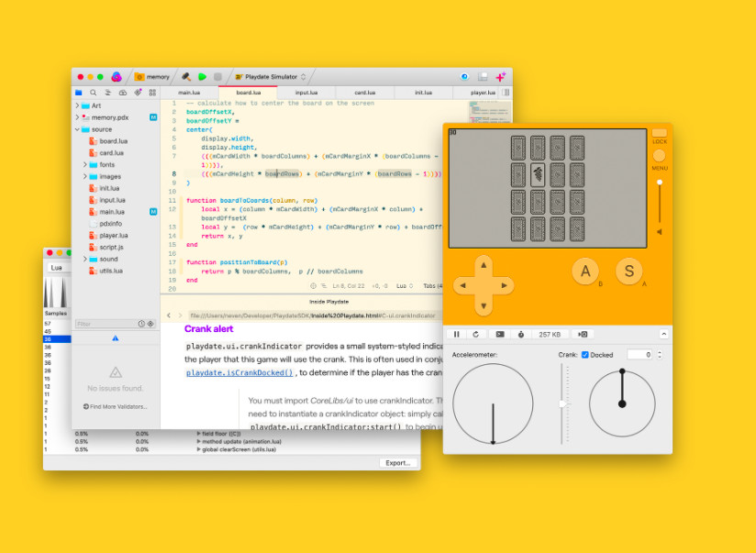Switch to the card.lua tab
Screen dimensions: 756x553
pos(365,93)
